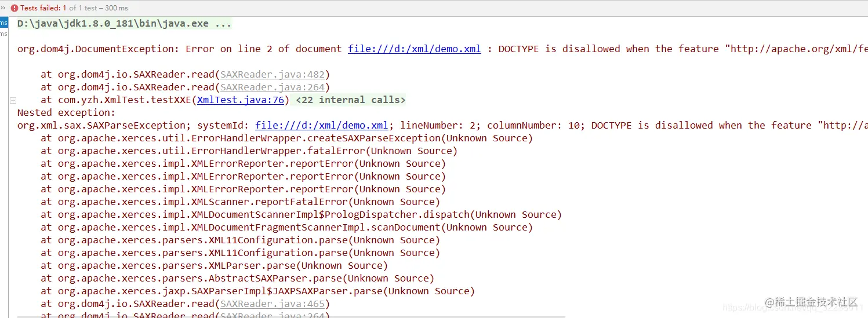Click the PrologDispatcher.dispatch stack frame

pyautogui.click(x=301, y=214)
